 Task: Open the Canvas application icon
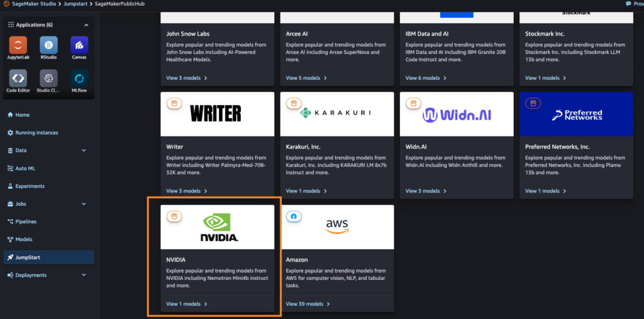[79, 45]
